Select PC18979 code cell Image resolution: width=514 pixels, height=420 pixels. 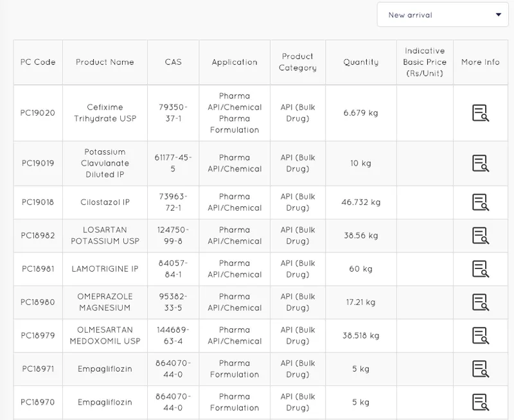[38, 335]
